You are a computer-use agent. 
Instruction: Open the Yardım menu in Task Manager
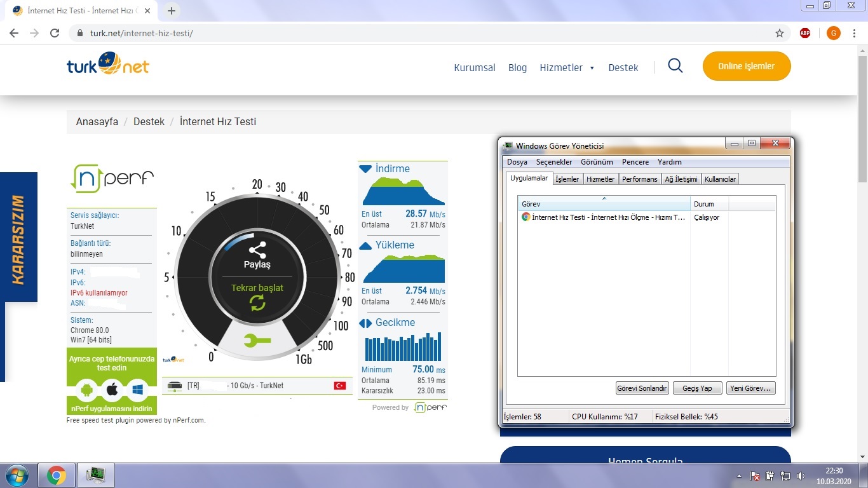(670, 162)
